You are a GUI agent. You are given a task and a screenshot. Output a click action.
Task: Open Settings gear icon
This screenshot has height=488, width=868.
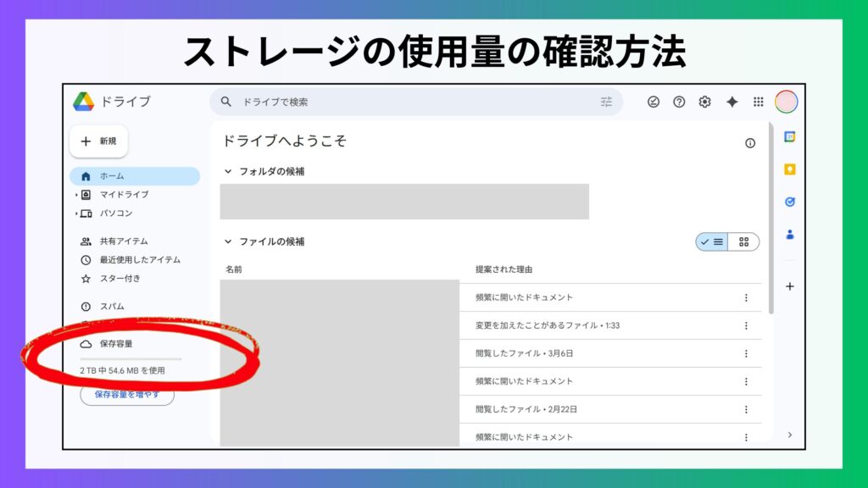704,102
